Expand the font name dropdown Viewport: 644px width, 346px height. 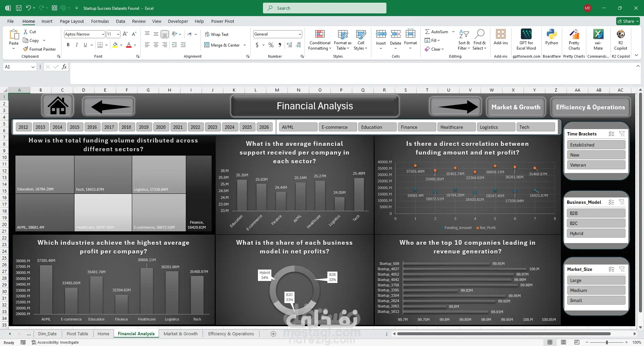point(103,34)
